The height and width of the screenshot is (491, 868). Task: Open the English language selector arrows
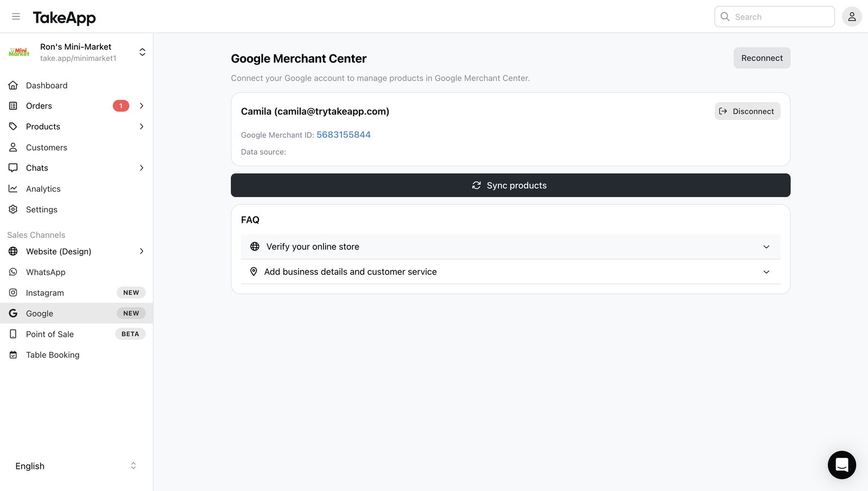coord(134,466)
